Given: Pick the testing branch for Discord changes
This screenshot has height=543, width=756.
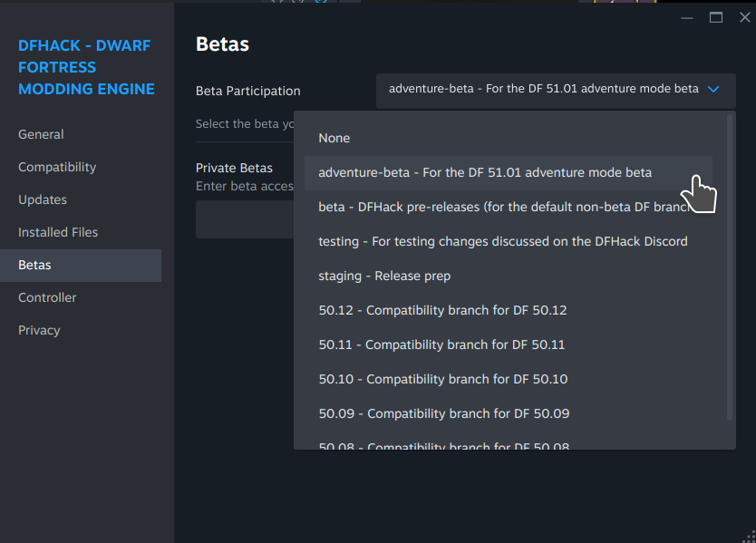Looking at the screenshot, I should pyautogui.click(x=503, y=241).
